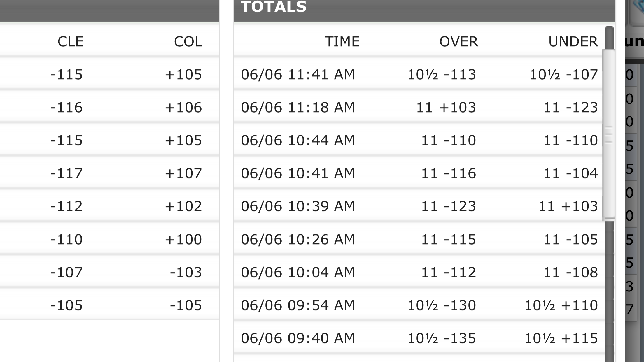Image resolution: width=644 pixels, height=362 pixels.
Task: Click the COL +100 moneyline value
Action: pyautogui.click(x=183, y=240)
